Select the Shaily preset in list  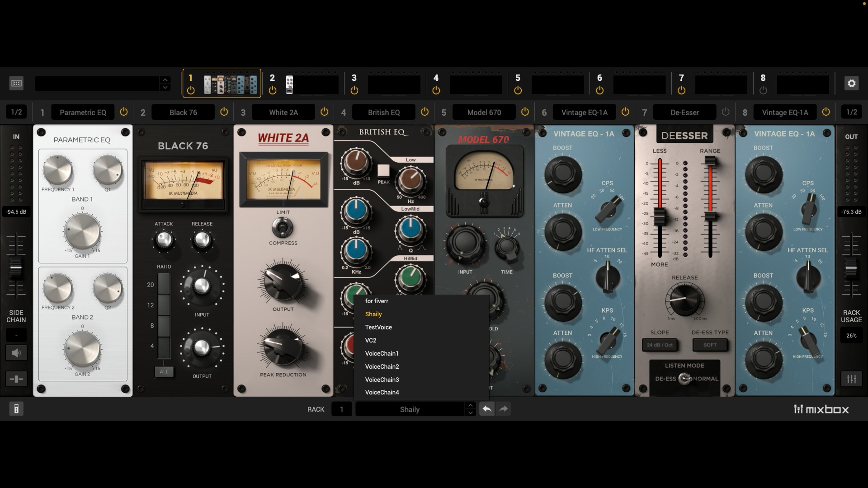point(421,314)
